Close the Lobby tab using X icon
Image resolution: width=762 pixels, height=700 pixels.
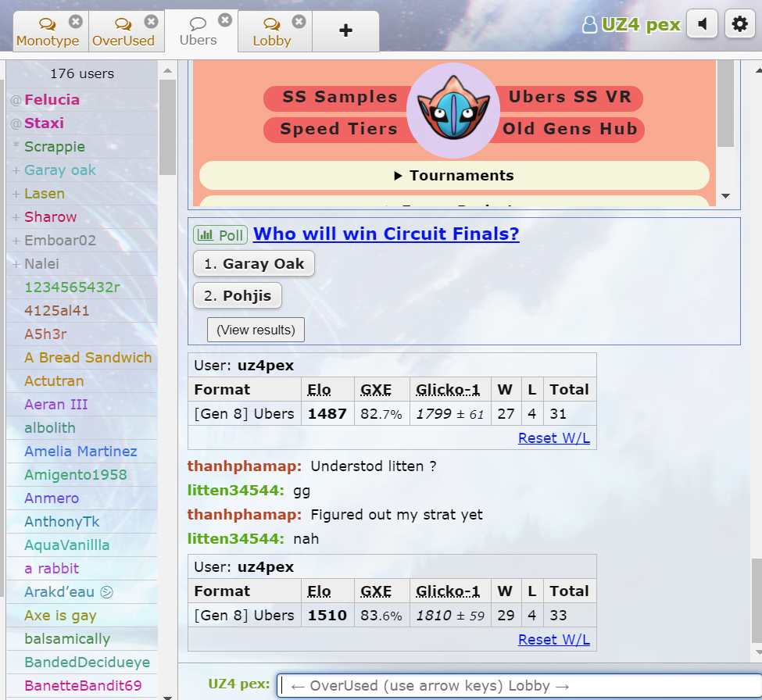[300, 21]
